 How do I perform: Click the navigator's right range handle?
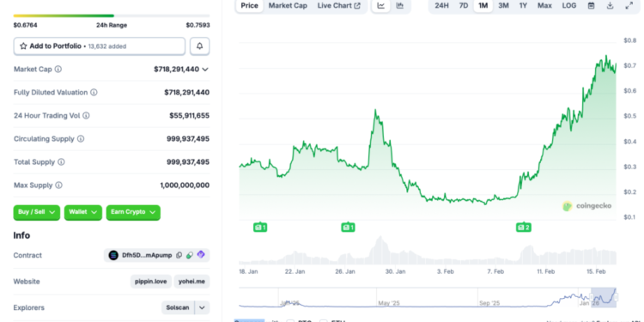tap(616, 297)
